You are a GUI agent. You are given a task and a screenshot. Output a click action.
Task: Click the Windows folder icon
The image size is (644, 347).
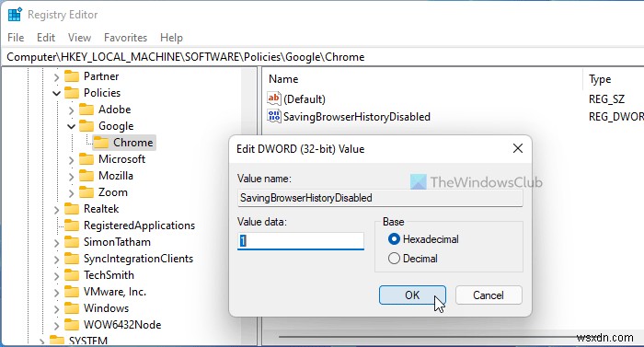[72, 308]
